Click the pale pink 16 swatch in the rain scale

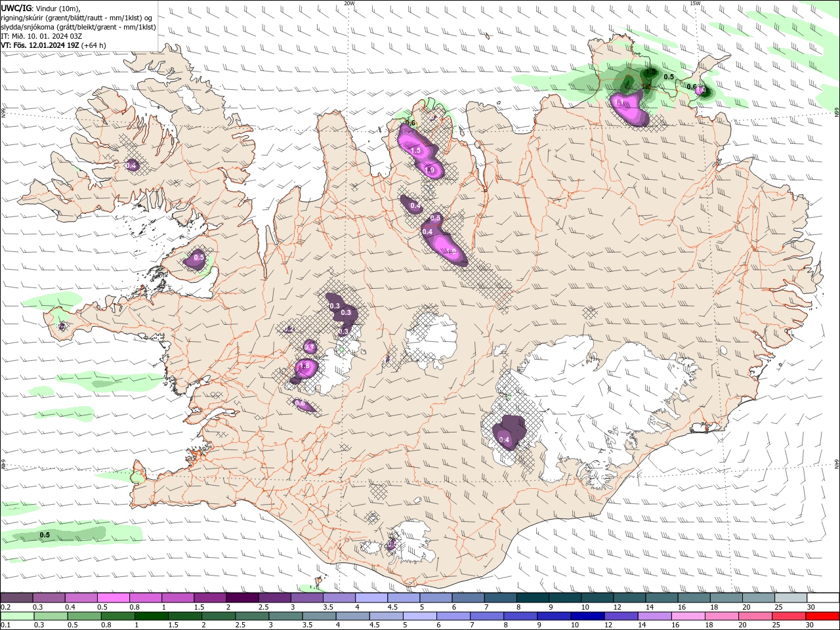point(687,616)
